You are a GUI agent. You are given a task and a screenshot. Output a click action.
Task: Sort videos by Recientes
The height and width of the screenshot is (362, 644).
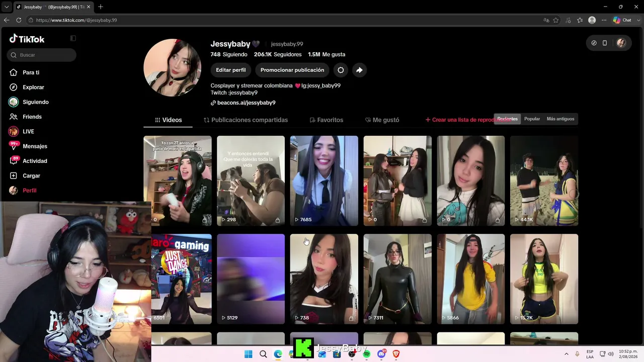[x=507, y=119]
